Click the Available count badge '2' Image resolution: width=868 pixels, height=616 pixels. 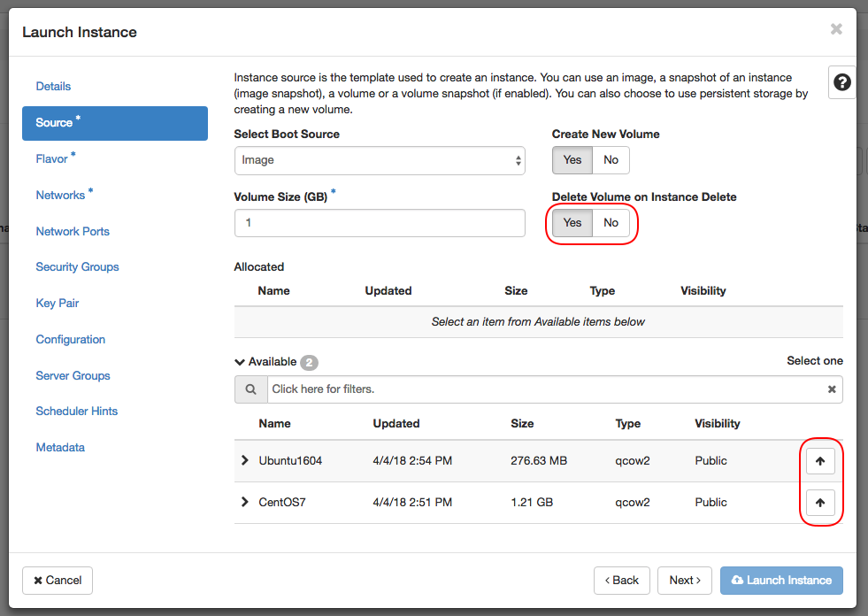tap(309, 363)
